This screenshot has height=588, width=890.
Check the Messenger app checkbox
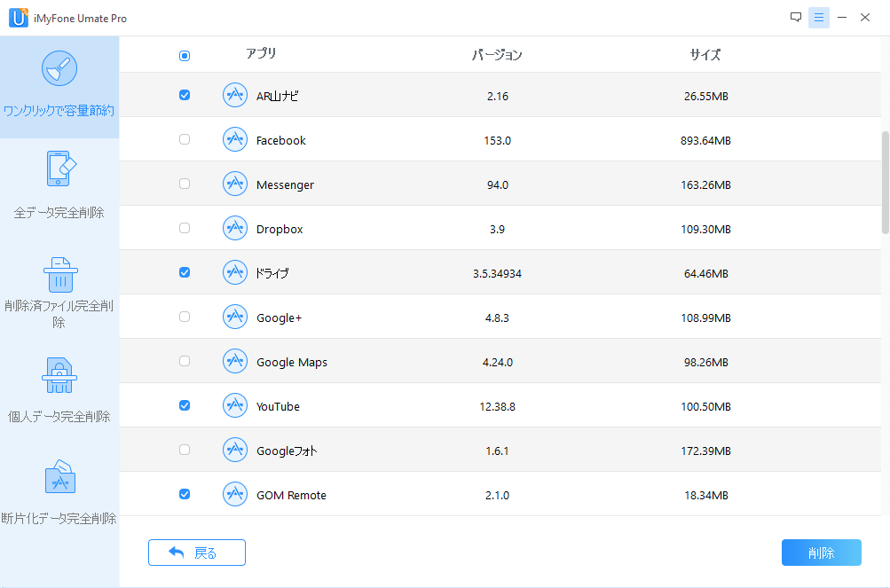[x=185, y=184]
